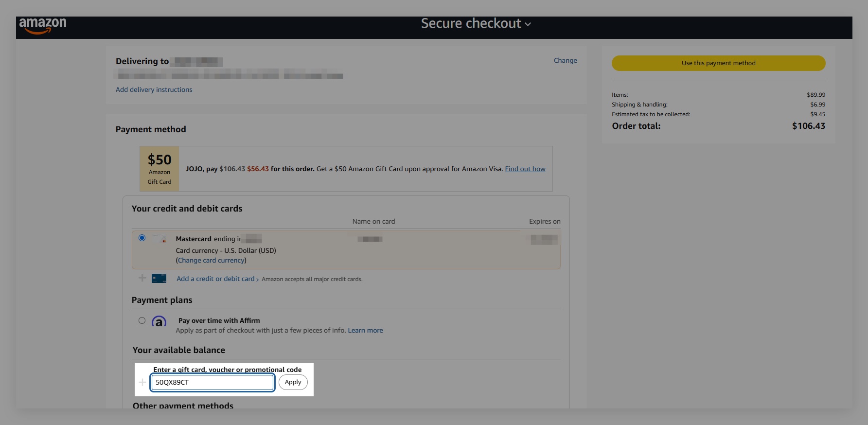Click the gift card code input field
Viewport: 868px width, 425px height.
[213, 382]
